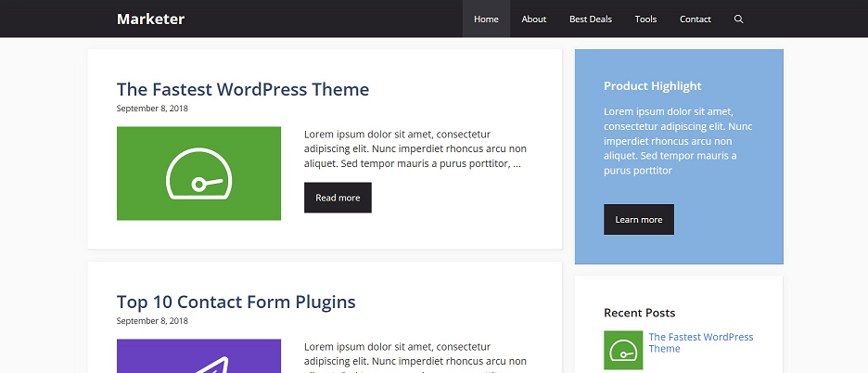Click the Recent Posts heading
Screen dimensions: 868x373
[x=639, y=313]
